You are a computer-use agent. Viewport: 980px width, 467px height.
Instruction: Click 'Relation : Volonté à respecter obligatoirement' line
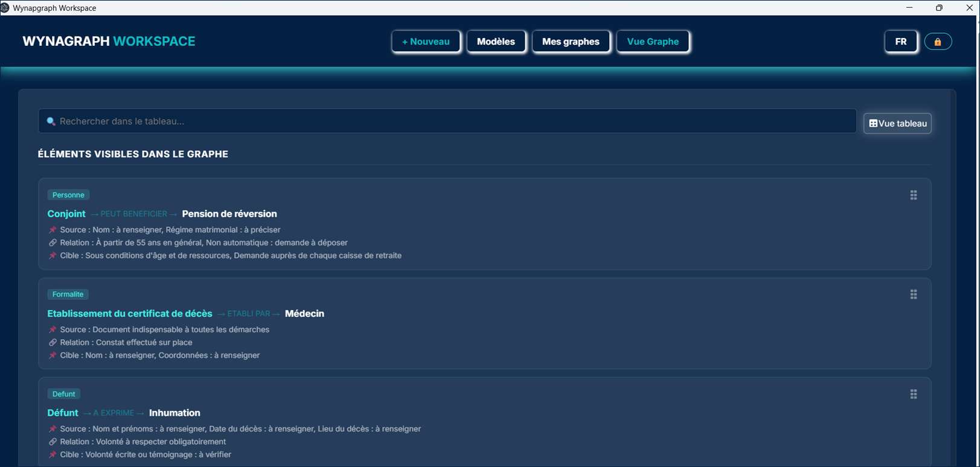tap(143, 442)
